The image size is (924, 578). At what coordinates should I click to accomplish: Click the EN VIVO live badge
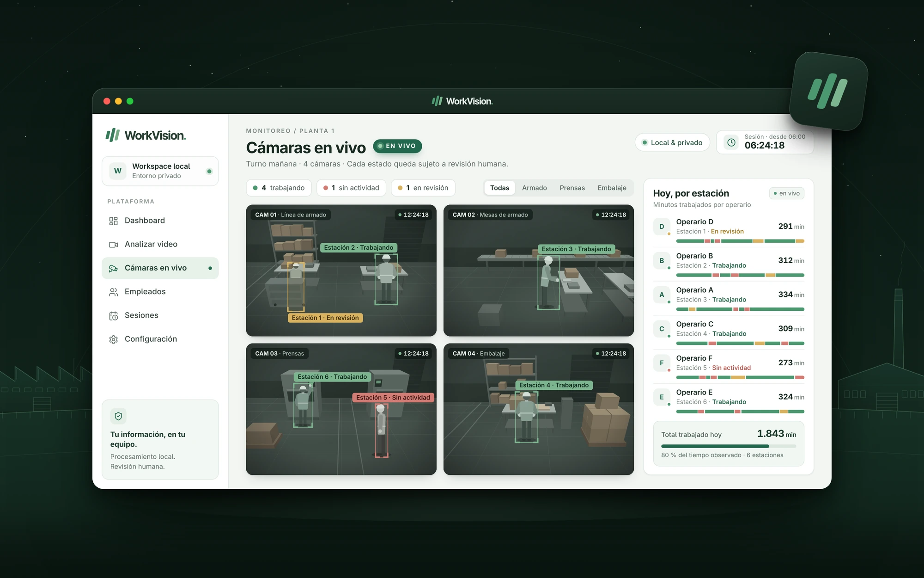click(397, 146)
